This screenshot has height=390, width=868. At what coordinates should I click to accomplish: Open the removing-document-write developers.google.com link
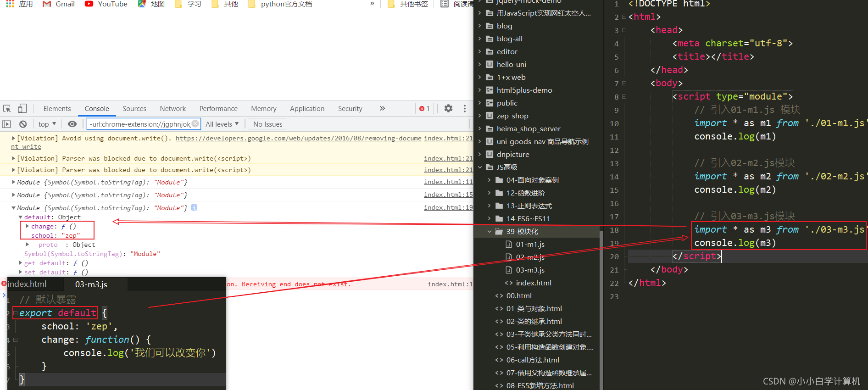coord(299,138)
